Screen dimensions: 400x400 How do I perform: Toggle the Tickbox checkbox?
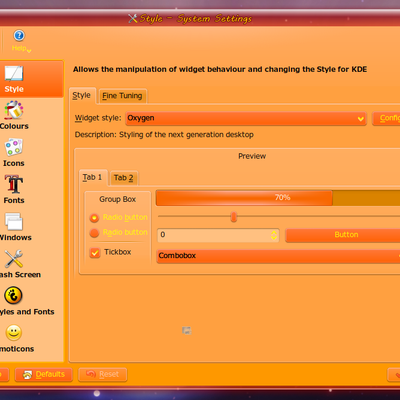pyautogui.click(x=95, y=253)
